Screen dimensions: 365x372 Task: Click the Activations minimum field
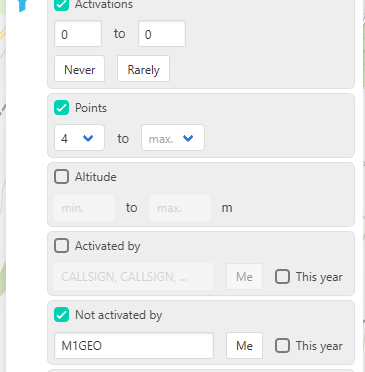(78, 34)
